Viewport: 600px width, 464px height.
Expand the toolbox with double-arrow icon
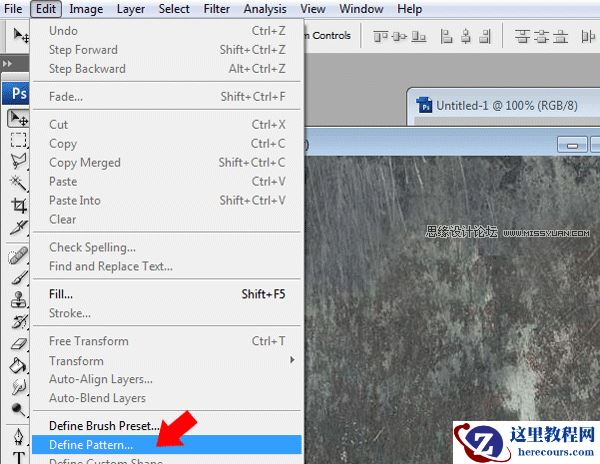pyautogui.click(x=7, y=63)
